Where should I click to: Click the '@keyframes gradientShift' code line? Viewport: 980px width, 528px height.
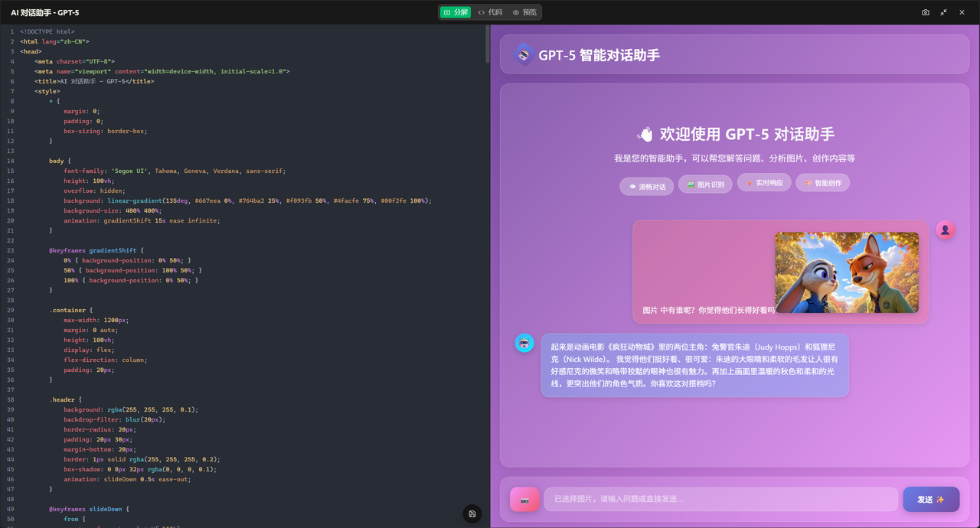96,250
